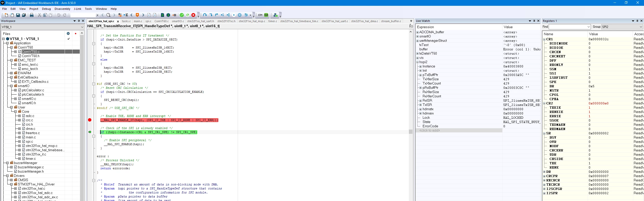The image size is (644, 201).
Task: Click the Go (run) playback icon
Action: coord(234,15)
